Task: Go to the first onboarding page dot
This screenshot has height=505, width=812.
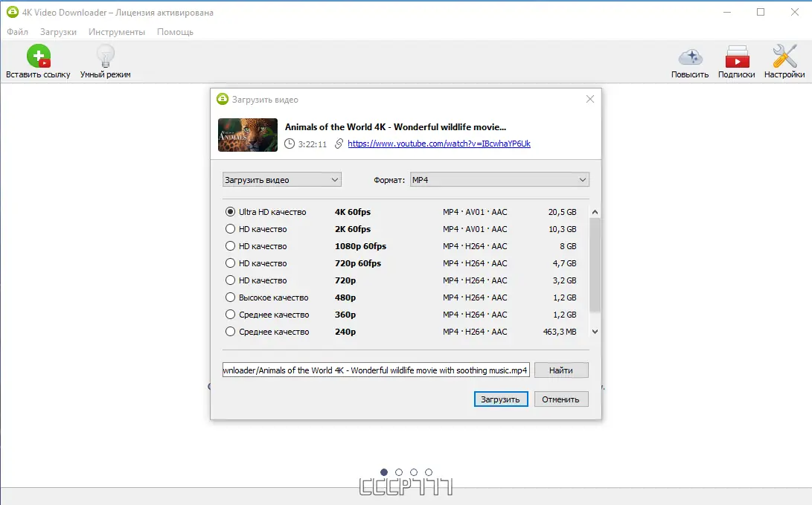Action: click(384, 472)
